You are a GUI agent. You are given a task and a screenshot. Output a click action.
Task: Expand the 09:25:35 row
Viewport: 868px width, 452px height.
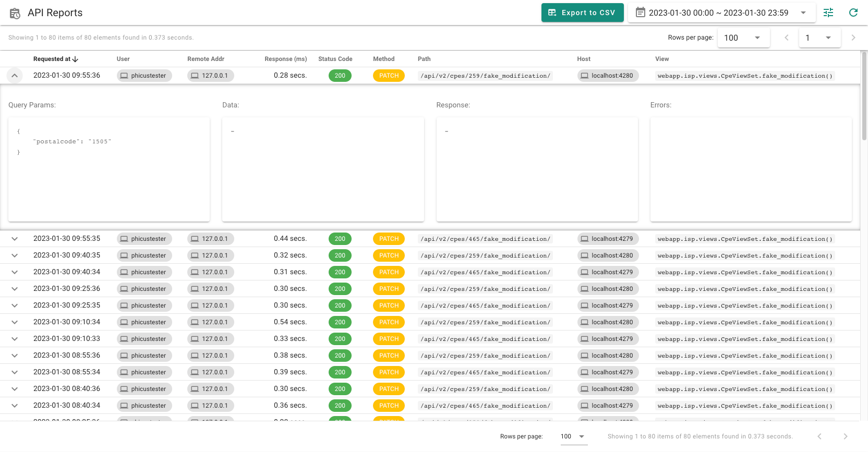click(x=15, y=306)
